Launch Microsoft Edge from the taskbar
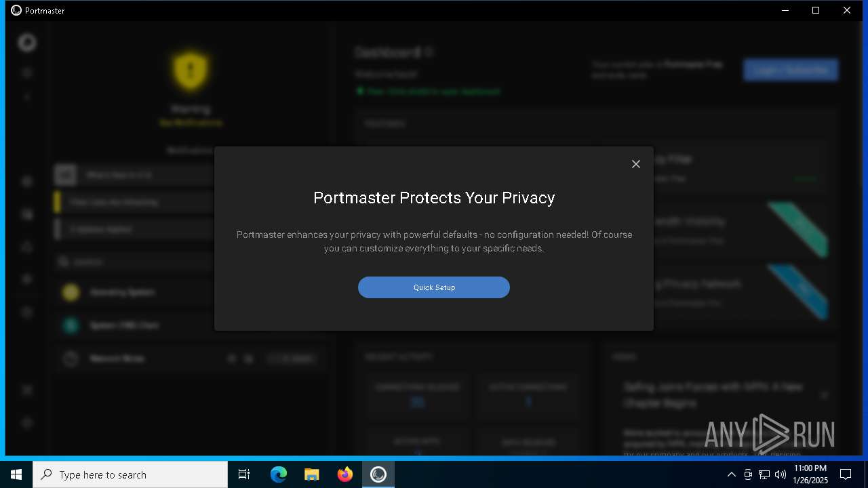 279,474
